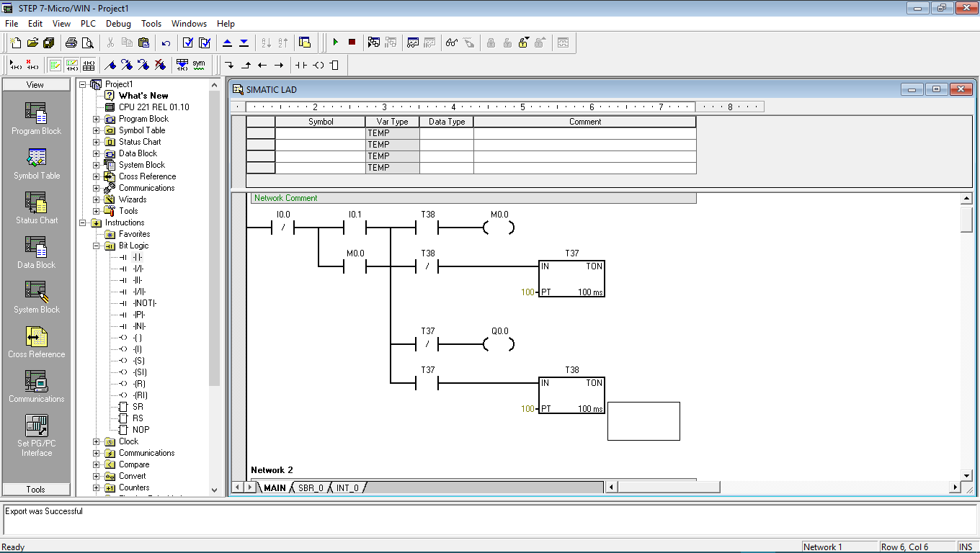The image size is (980, 553).
Task: Collapse the Bit Logic instructions folder
Action: 97,246
